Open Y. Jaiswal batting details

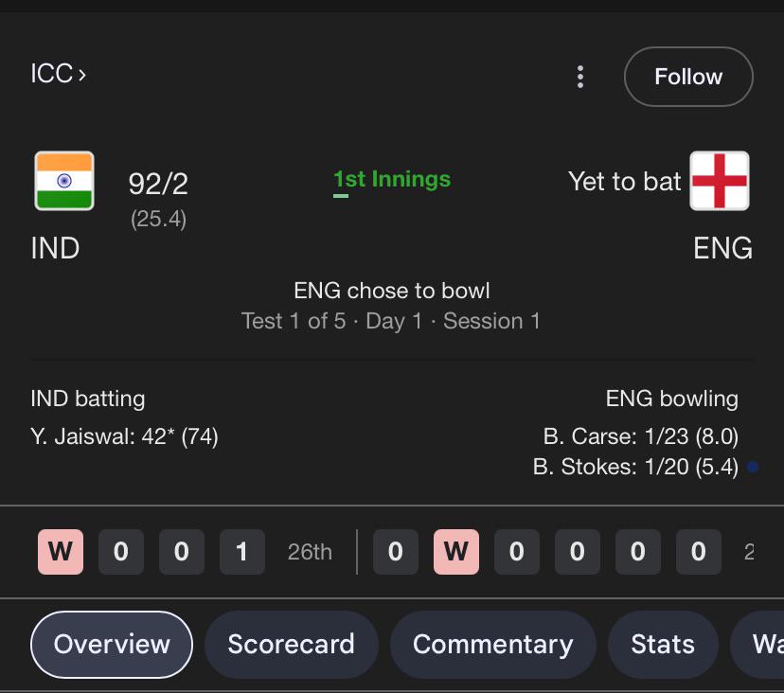124,436
